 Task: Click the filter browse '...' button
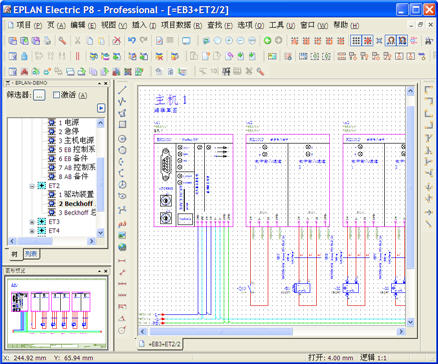(40, 95)
